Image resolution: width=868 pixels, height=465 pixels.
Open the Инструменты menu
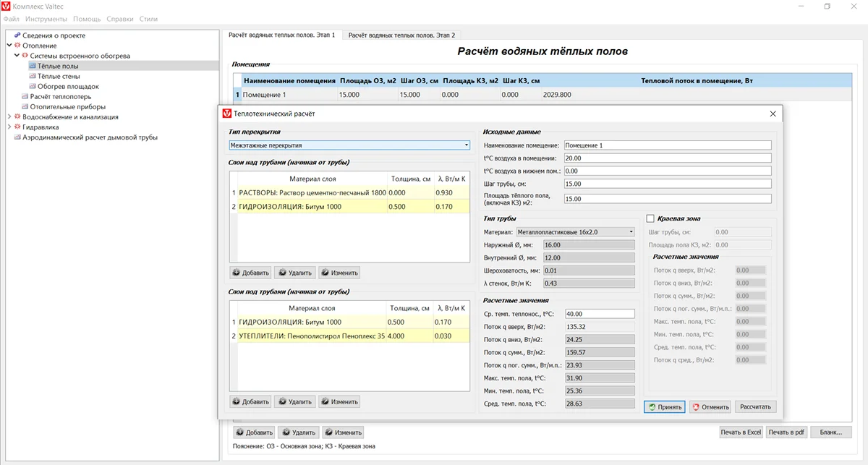point(46,19)
